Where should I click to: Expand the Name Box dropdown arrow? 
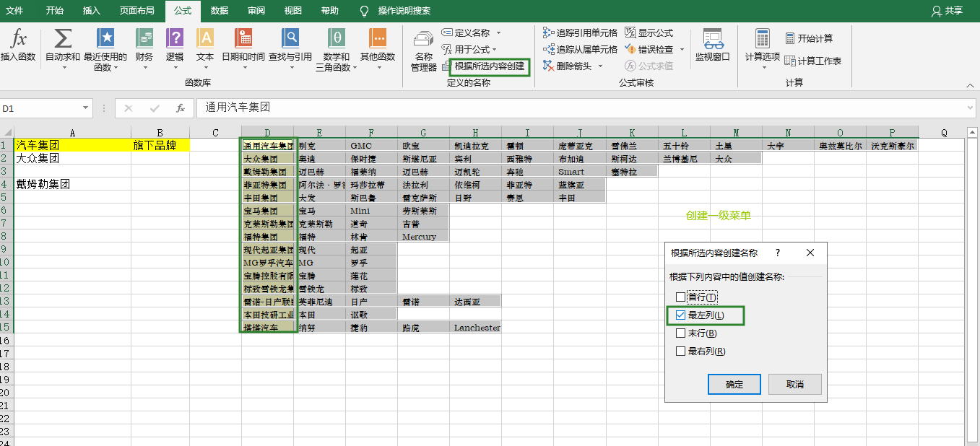(x=86, y=108)
